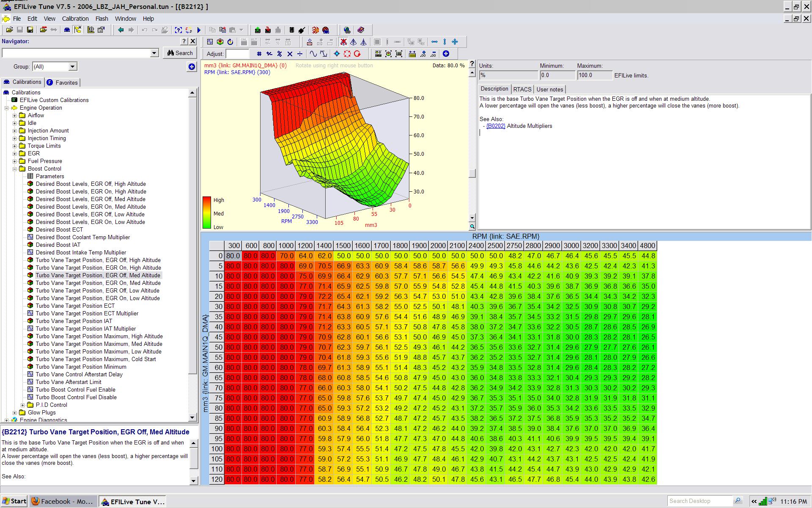Screen dimensions: 812x508
Task: Click the Save As floppy disk icon
Action: [30, 30]
